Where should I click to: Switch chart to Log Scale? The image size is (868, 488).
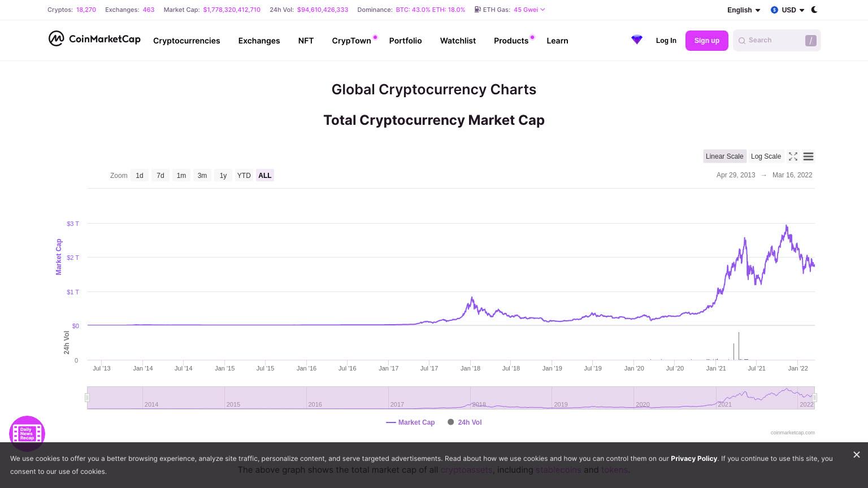[766, 156]
